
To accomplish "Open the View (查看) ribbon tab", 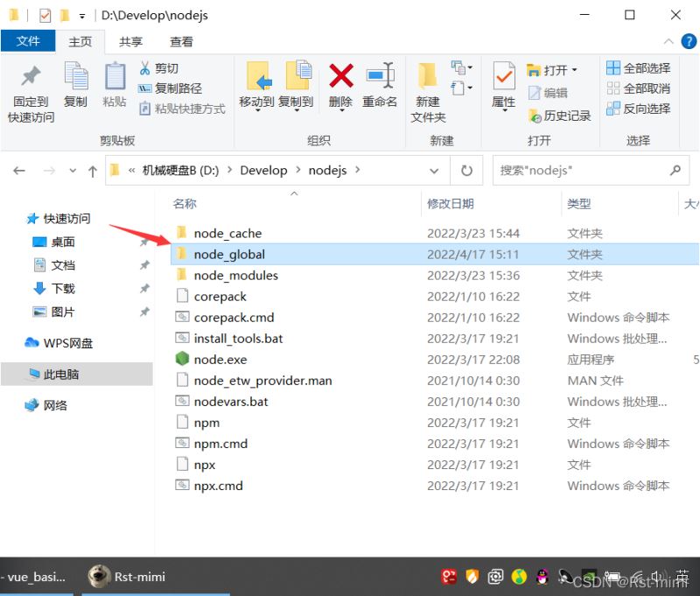I will click(x=181, y=42).
